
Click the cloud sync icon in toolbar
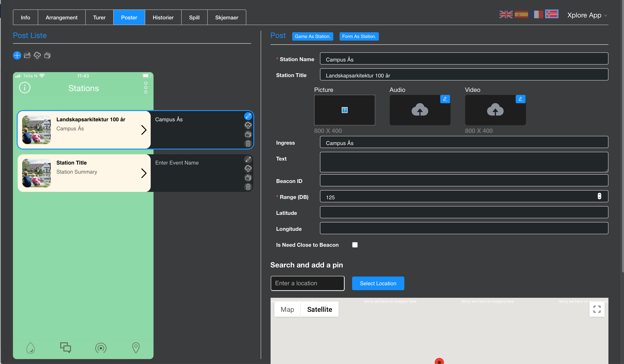tap(38, 55)
